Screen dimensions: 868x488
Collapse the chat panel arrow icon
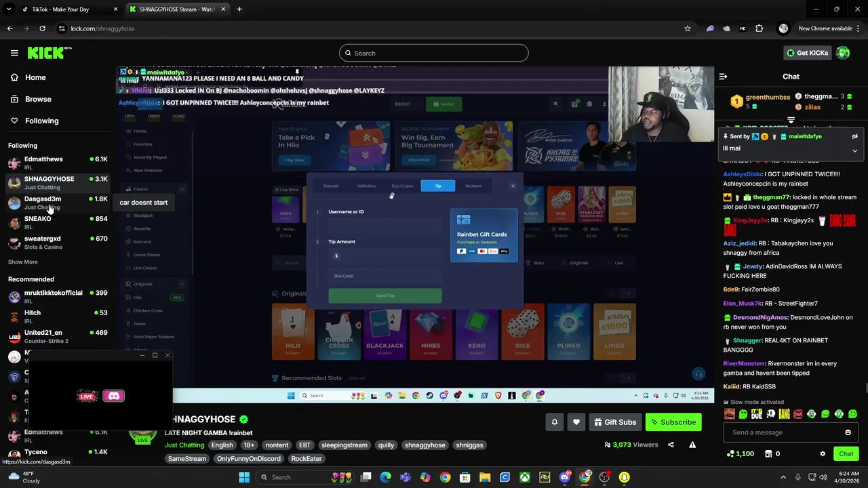click(x=723, y=77)
